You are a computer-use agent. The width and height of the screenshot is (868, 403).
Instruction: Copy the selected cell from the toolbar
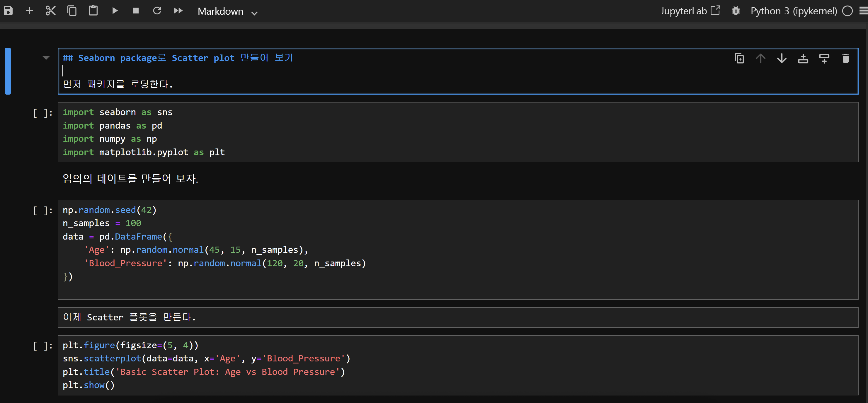tap(72, 11)
